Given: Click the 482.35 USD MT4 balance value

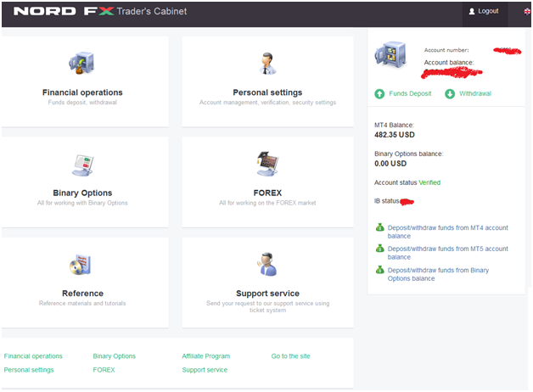Looking at the screenshot, I should tap(395, 135).
